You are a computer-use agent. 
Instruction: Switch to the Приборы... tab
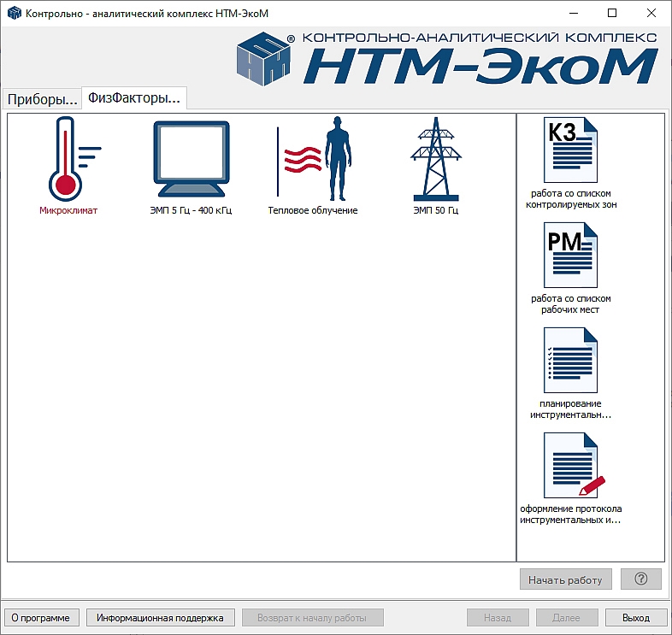[43, 99]
